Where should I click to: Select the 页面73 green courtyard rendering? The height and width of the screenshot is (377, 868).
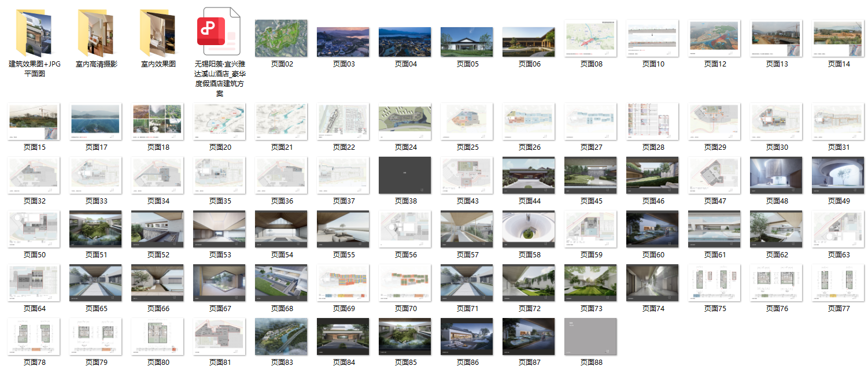(x=590, y=282)
